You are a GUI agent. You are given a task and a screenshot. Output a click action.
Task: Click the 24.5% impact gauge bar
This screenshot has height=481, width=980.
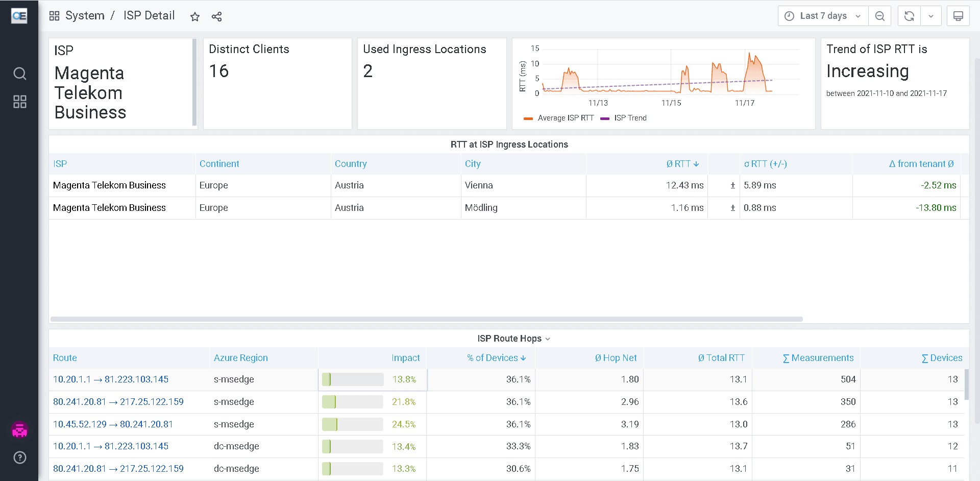click(353, 424)
